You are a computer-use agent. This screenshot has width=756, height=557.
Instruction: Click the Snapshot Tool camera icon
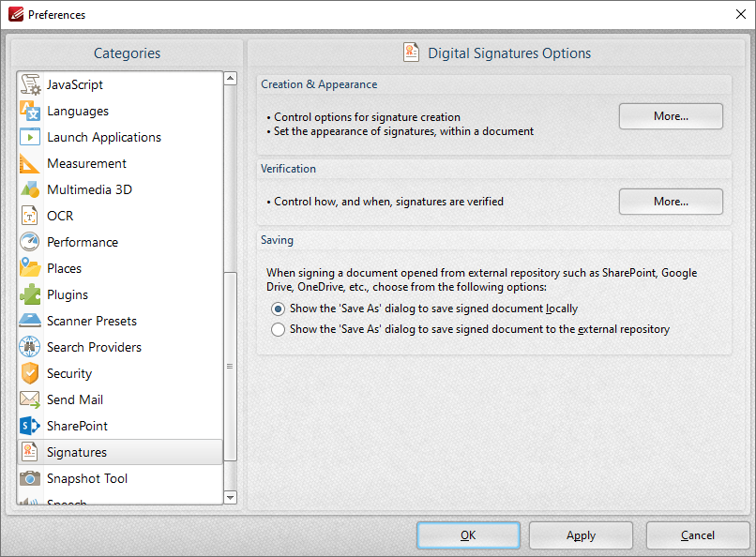pos(30,478)
